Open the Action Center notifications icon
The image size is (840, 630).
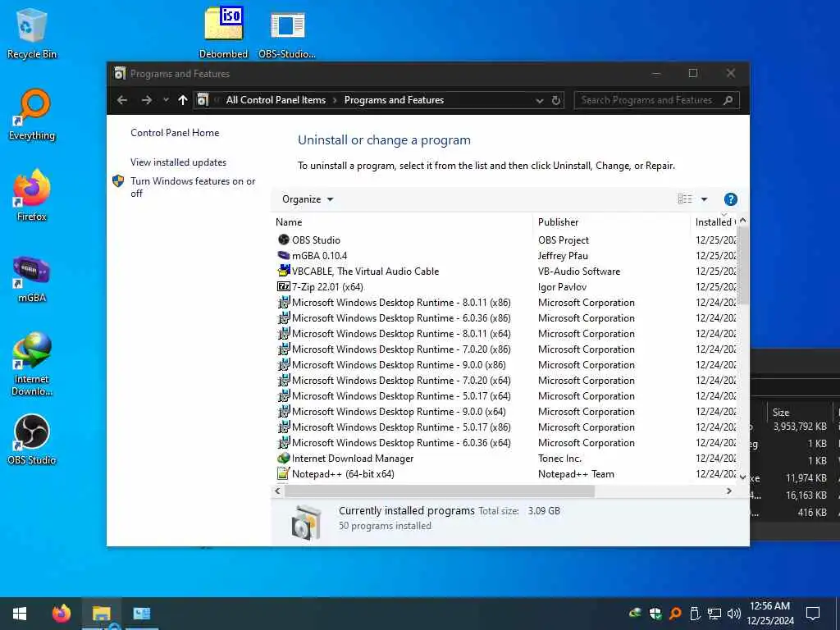813,614
